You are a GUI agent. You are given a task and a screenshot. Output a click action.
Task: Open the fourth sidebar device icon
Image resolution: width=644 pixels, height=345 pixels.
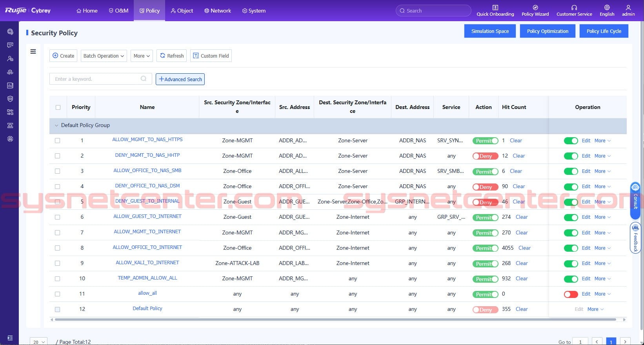pos(10,72)
